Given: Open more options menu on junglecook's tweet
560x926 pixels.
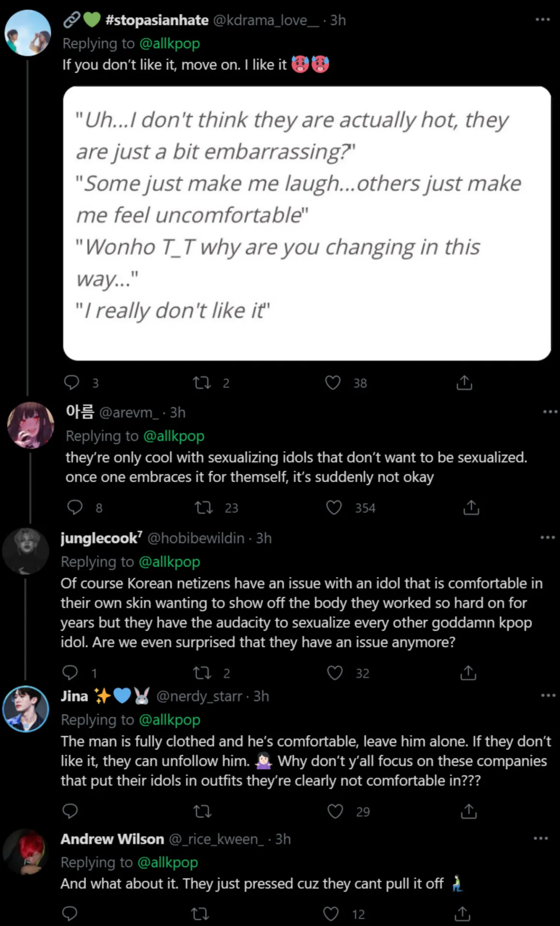Looking at the screenshot, I should [x=547, y=537].
